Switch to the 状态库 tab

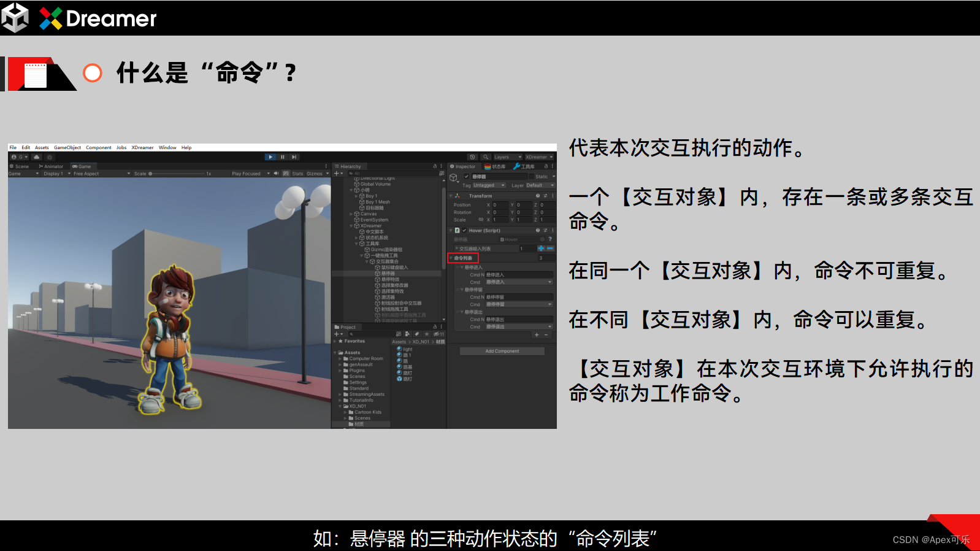(x=495, y=166)
